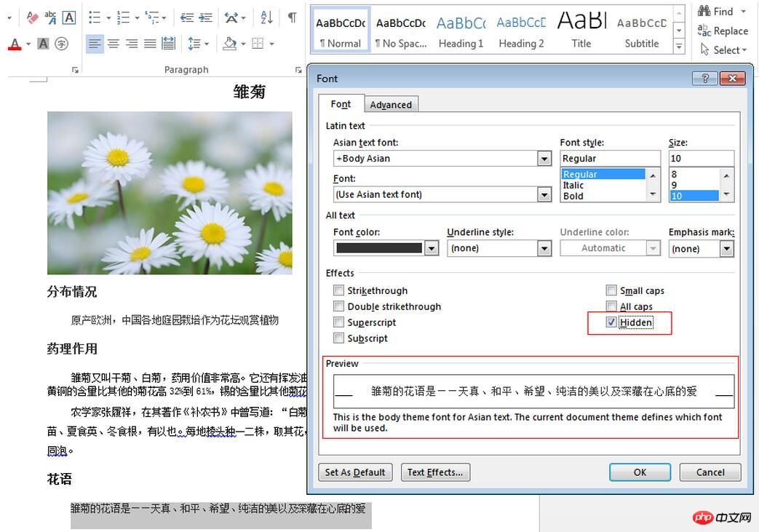Apply the Title style
759x532 pixels.
[581, 30]
